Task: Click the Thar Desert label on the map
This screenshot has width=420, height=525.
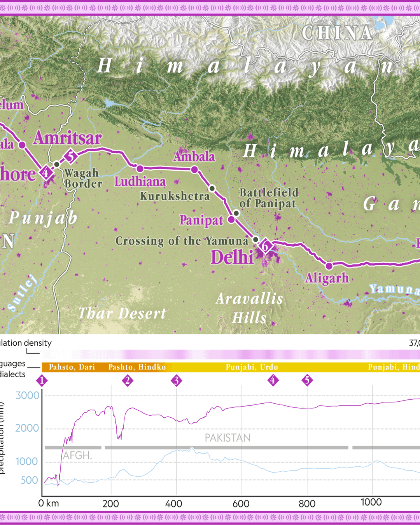Action: point(122,313)
